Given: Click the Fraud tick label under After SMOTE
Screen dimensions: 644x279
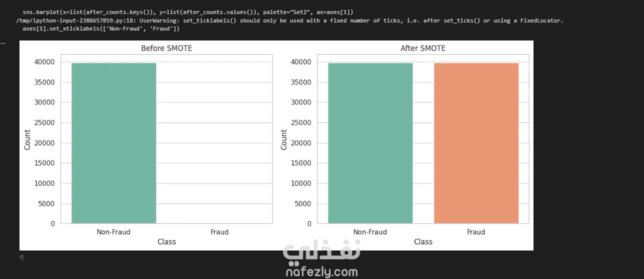Looking at the screenshot, I should (476, 232).
